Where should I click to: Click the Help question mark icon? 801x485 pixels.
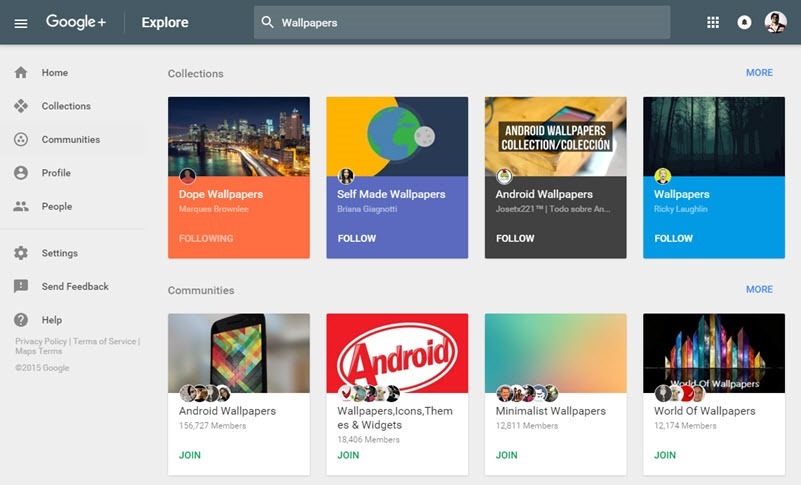click(21, 320)
